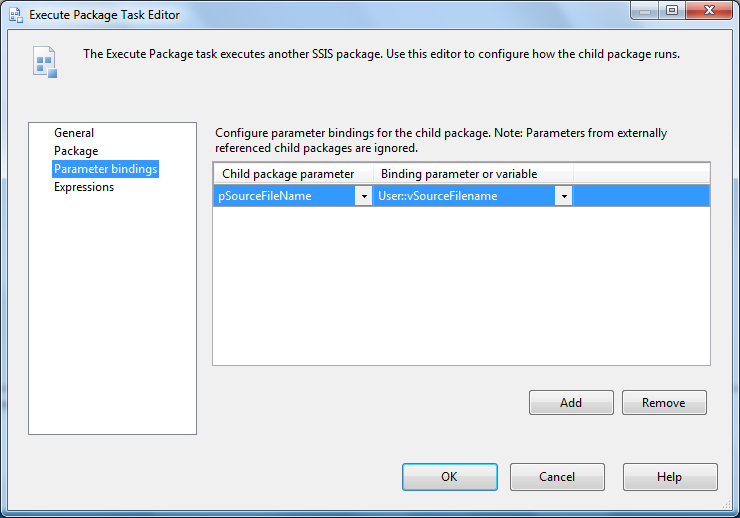
Task: Open the Package page
Action: click(x=76, y=151)
